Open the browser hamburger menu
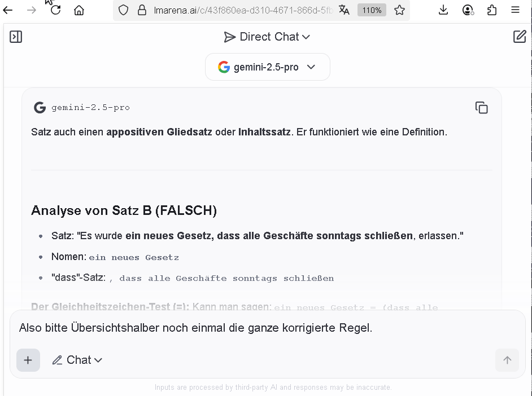Viewport: 532px width, 396px height. click(515, 10)
